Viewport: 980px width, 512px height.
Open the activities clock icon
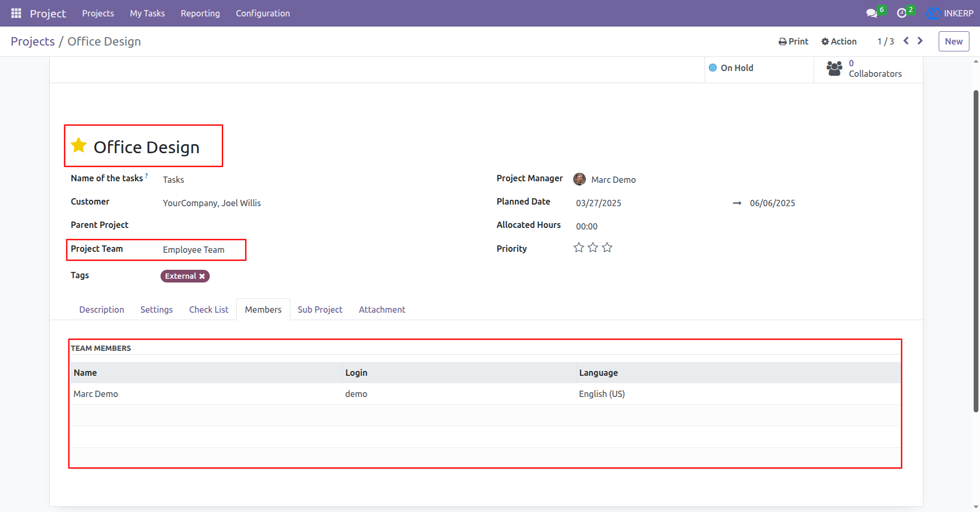902,13
